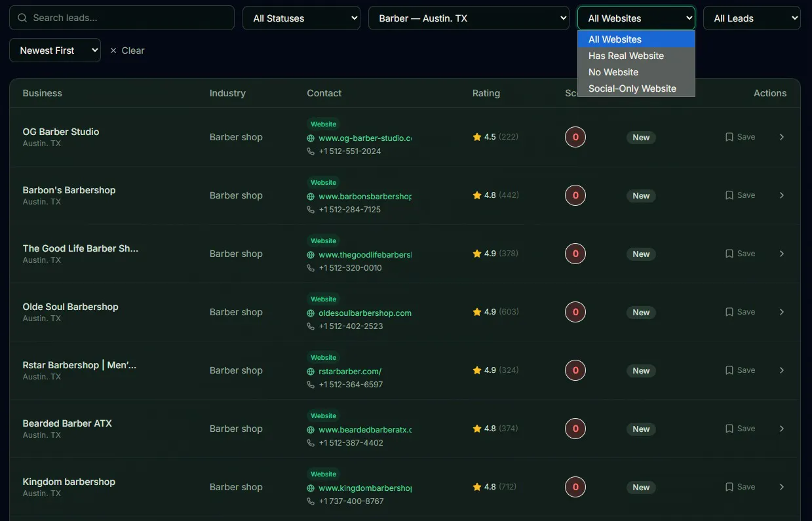Open www.thegoodlifebarbers website link
The height and width of the screenshot is (521, 812).
pyautogui.click(x=365, y=255)
